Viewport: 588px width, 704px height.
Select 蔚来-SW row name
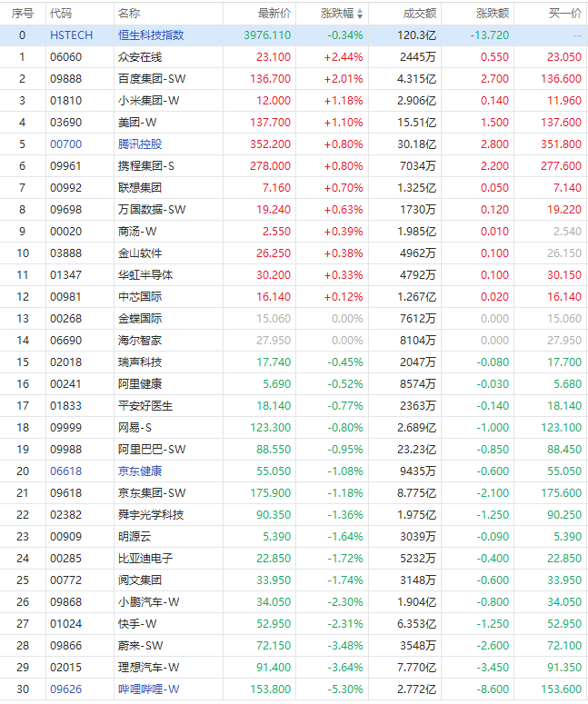141,646
